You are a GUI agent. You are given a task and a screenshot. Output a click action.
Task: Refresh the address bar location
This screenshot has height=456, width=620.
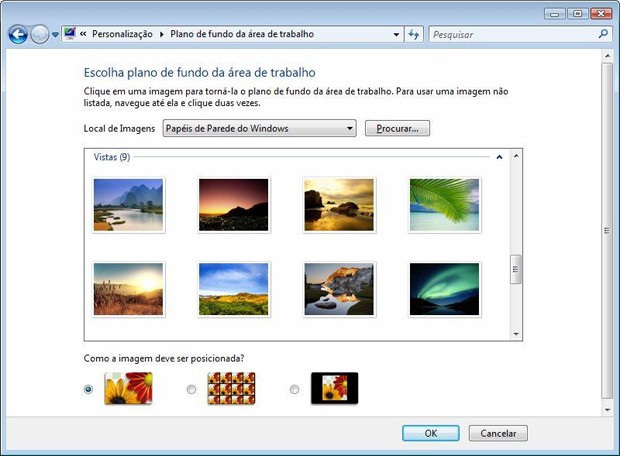[414, 34]
